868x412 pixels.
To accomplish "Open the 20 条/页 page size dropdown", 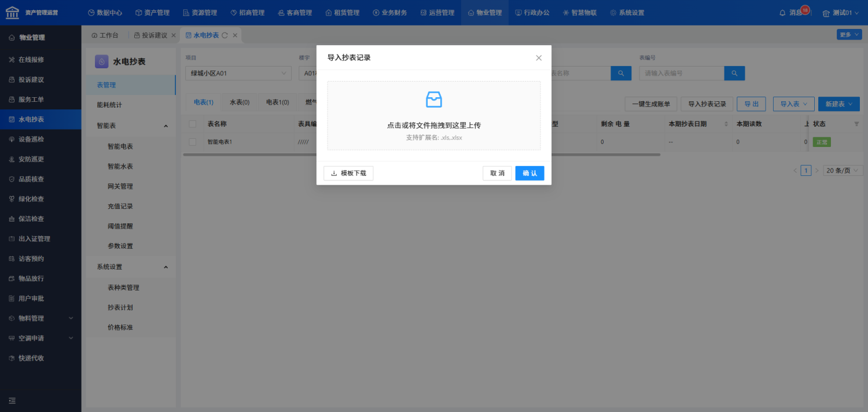I will coord(842,171).
